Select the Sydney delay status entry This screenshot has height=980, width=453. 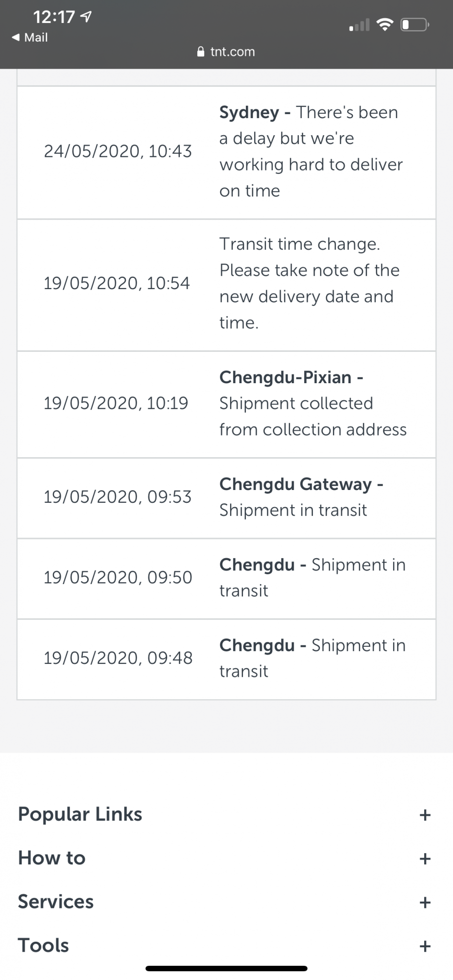(x=226, y=152)
